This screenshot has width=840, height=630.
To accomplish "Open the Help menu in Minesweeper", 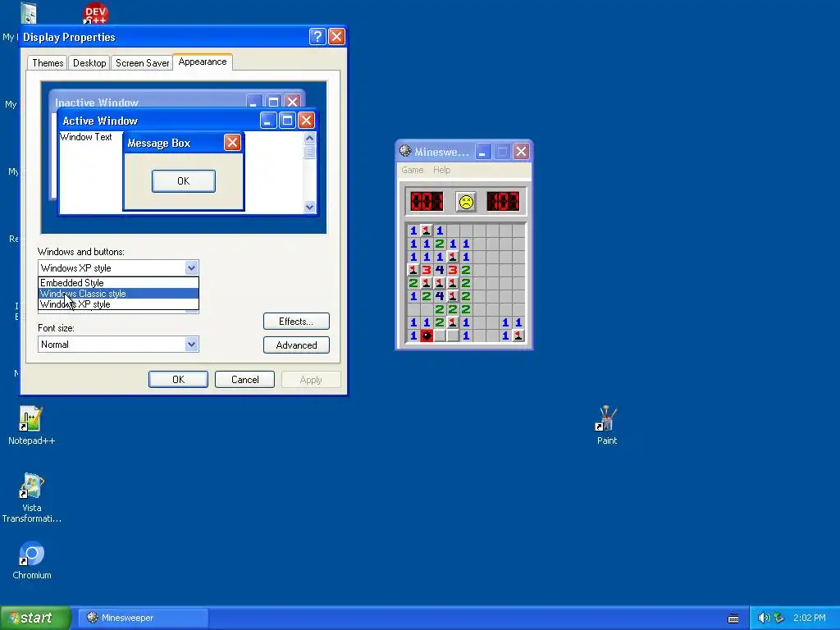I will point(441,170).
